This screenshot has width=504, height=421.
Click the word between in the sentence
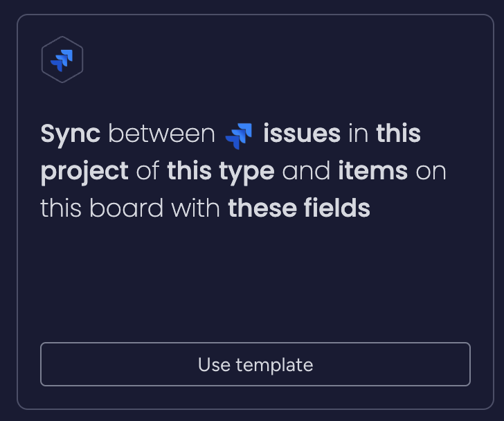(162, 134)
